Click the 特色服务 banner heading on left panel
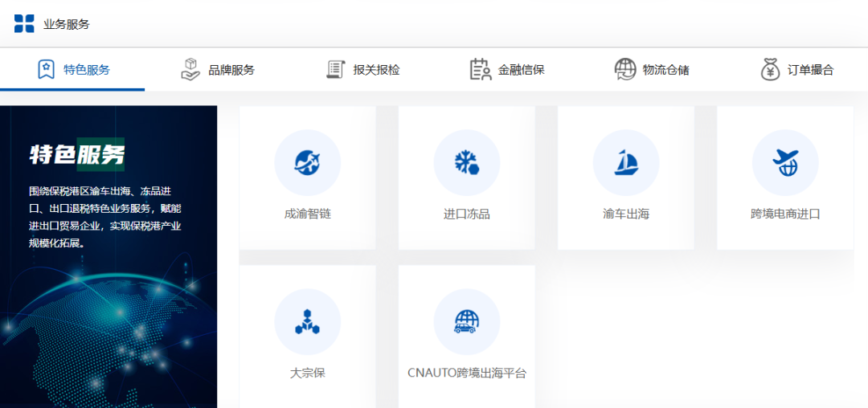The height and width of the screenshot is (408, 868). (x=77, y=154)
